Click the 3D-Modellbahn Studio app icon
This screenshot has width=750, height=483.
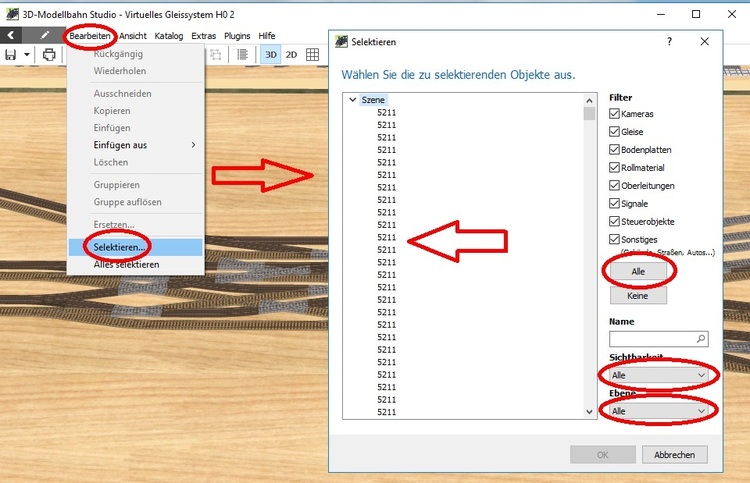[x=12, y=14]
